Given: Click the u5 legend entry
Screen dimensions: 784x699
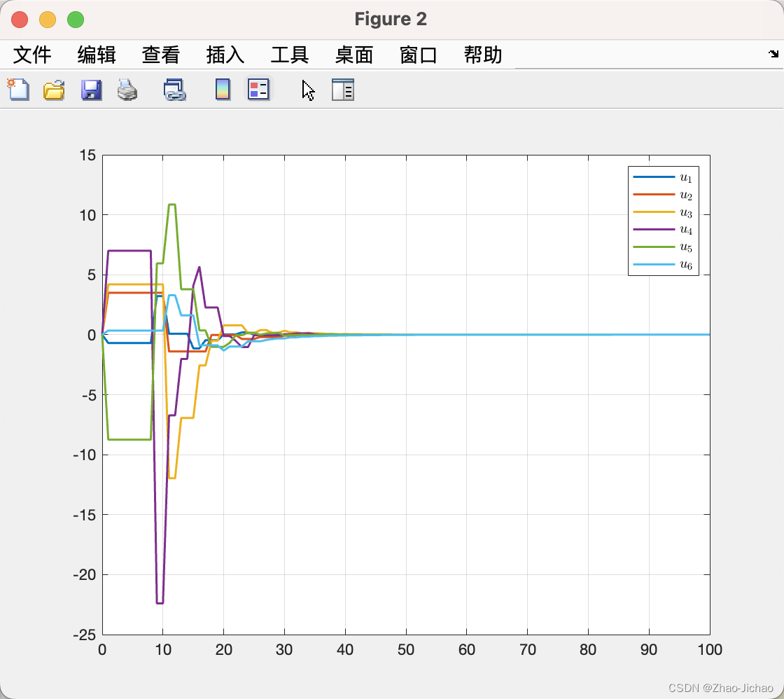Looking at the screenshot, I should tap(663, 247).
